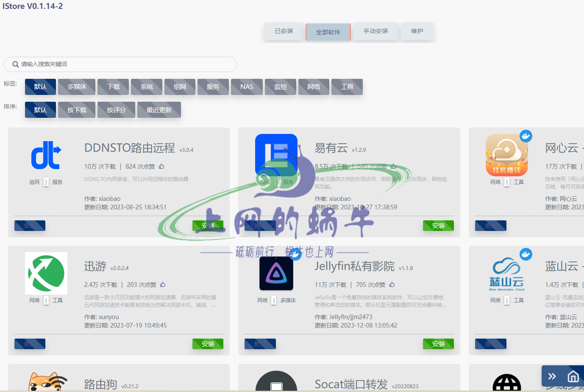
Task: Click blue button on 网心云 card
Action: click(x=490, y=225)
